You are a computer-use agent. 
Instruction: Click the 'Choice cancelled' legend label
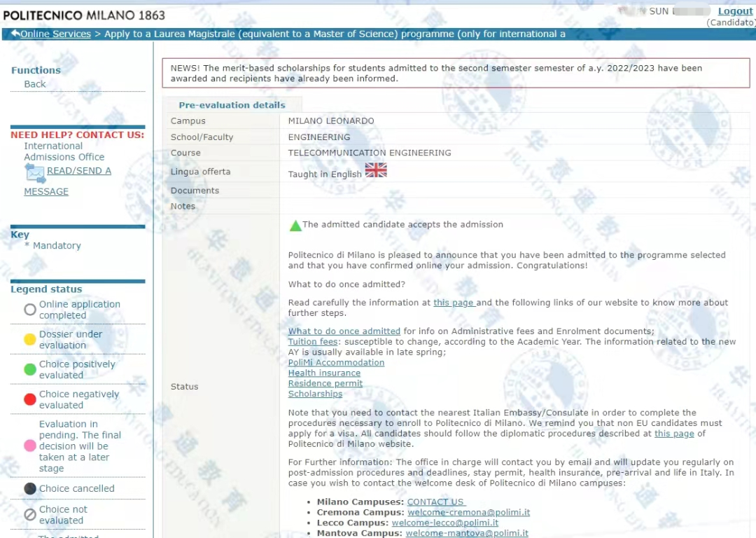click(x=77, y=489)
